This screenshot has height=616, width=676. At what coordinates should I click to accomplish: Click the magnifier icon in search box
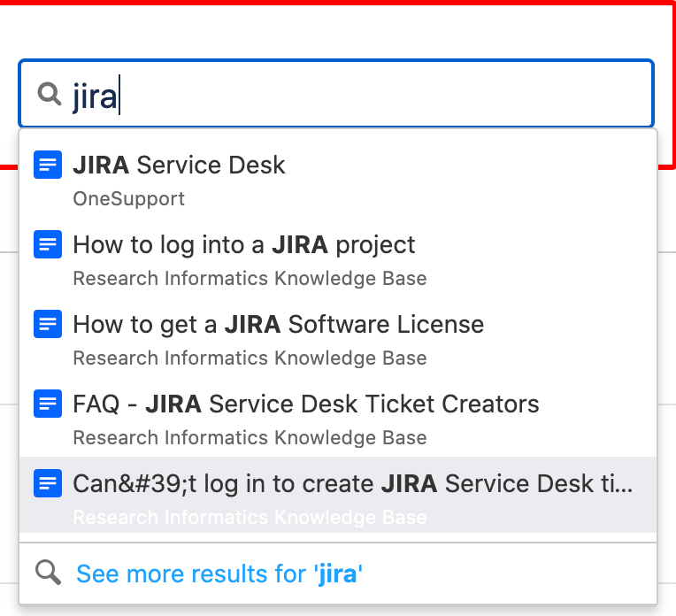coord(50,94)
